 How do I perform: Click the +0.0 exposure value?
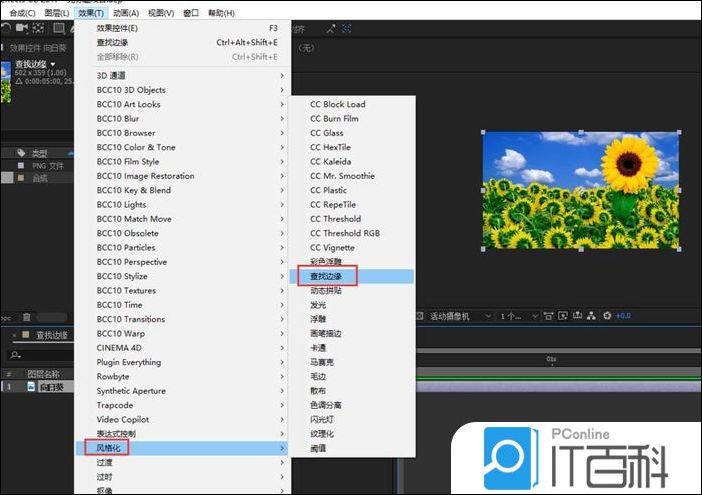[x=623, y=316]
